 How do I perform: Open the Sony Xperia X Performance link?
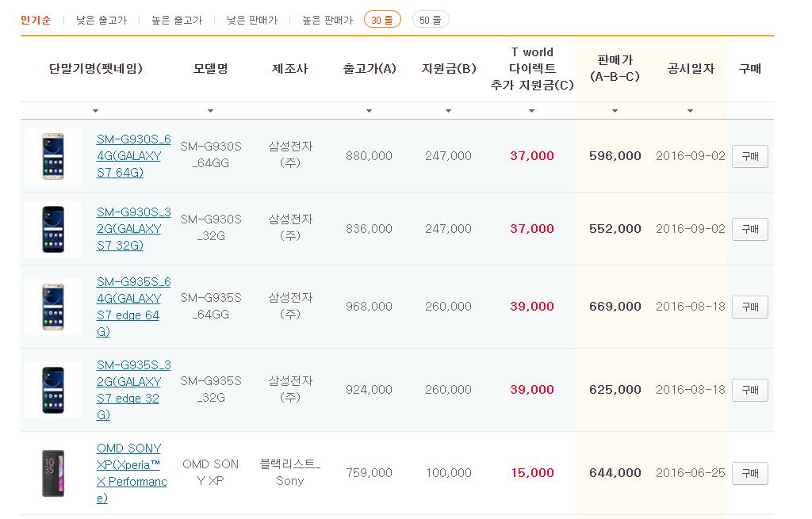[132, 473]
